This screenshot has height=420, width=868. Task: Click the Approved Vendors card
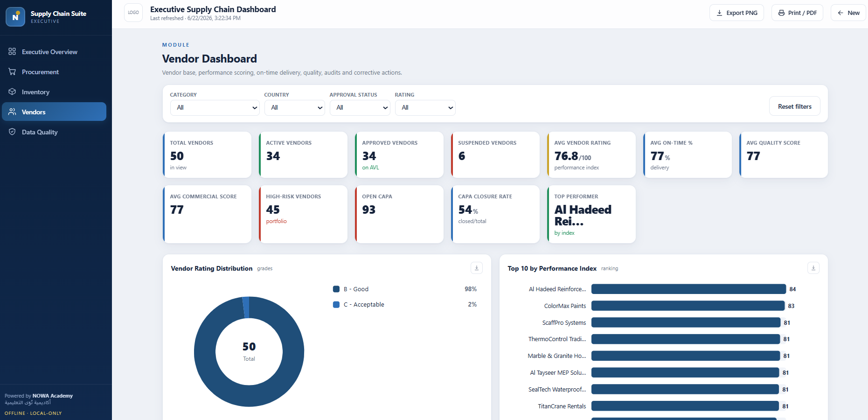pos(399,154)
